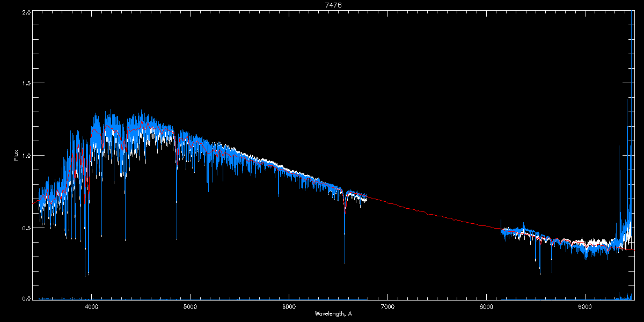Click the x-axis tick label "8000"
Image resolution: width=644 pixels, height=322 pixels.
(x=486, y=306)
